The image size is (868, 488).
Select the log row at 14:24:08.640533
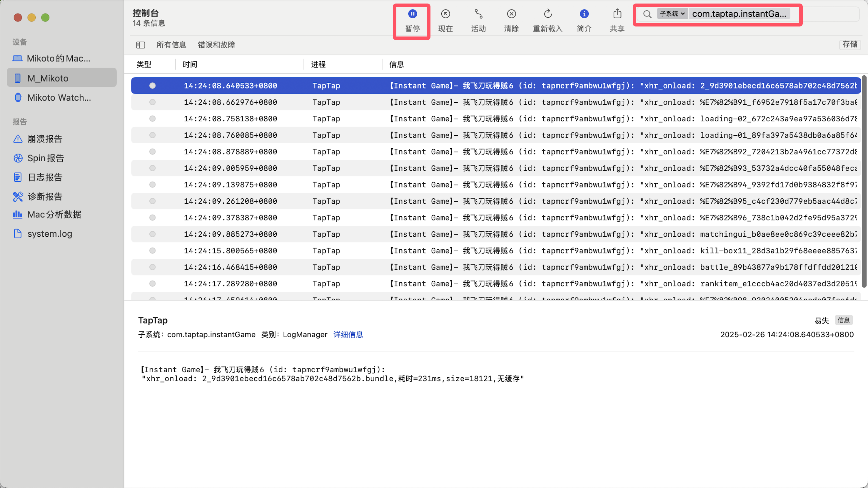coord(496,86)
